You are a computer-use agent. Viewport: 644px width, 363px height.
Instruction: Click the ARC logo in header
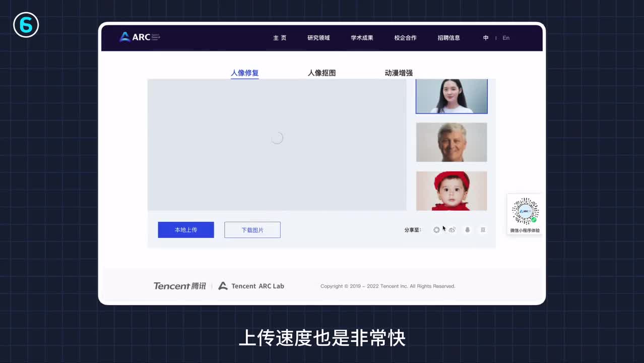(x=139, y=37)
